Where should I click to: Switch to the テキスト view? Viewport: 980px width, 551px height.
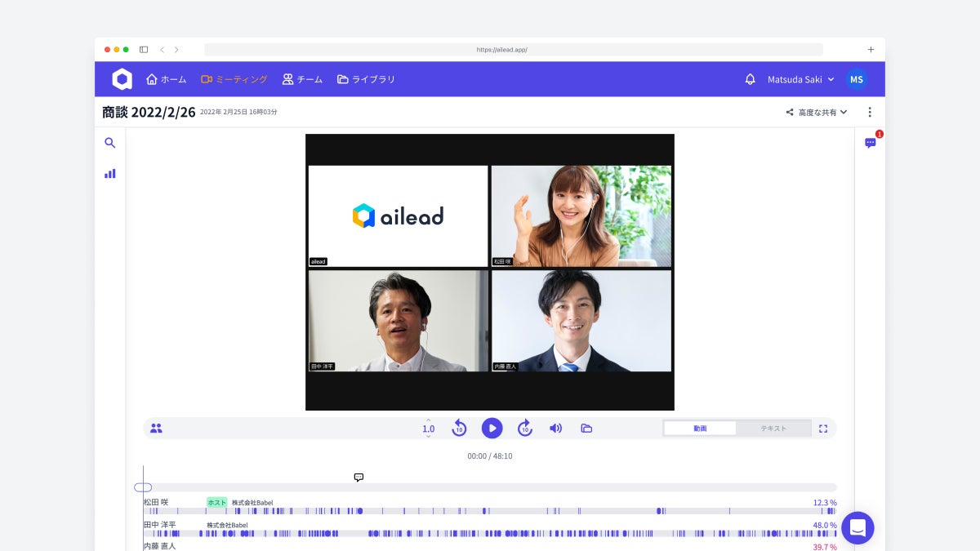(773, 428)
